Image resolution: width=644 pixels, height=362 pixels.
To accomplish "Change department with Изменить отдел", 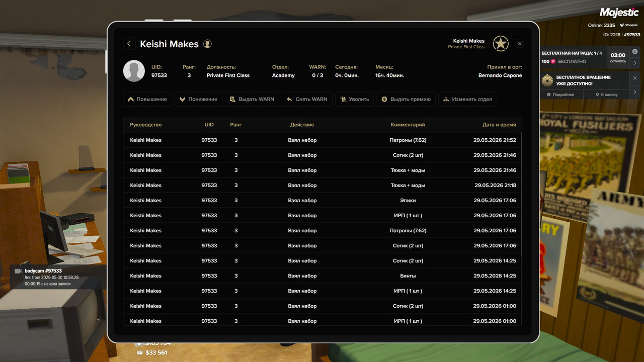I will click(x=467, y=99).
